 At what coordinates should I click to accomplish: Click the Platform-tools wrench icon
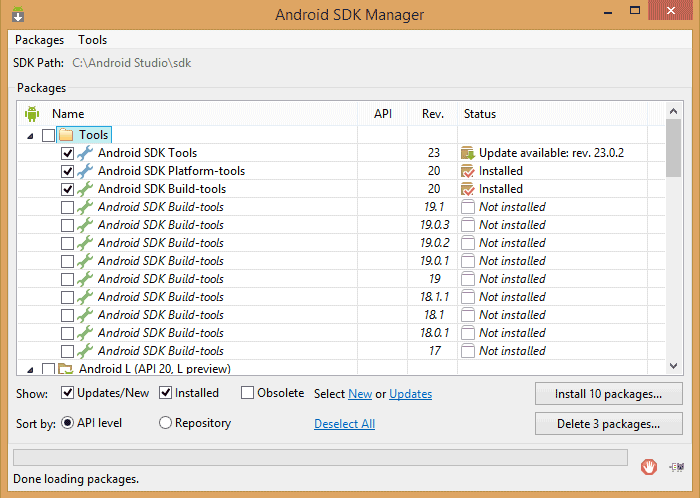tap(85, 171)
